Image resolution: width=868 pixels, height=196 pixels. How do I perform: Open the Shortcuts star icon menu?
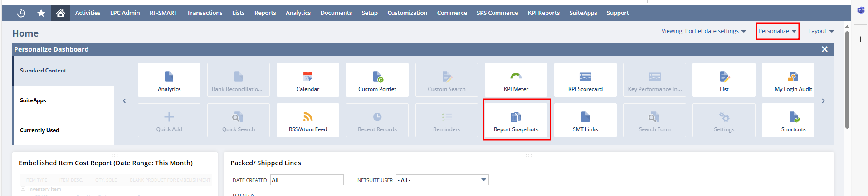pos(41,13)
